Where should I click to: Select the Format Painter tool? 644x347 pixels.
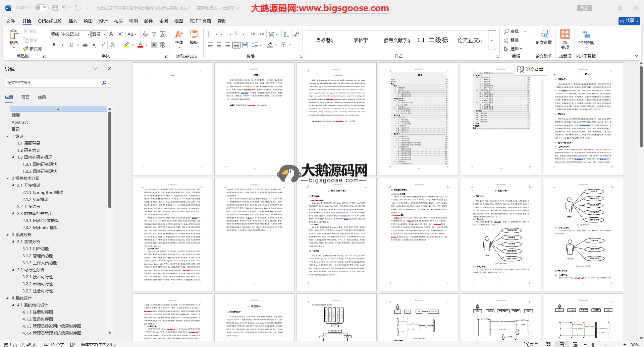(x=32, y=49)
